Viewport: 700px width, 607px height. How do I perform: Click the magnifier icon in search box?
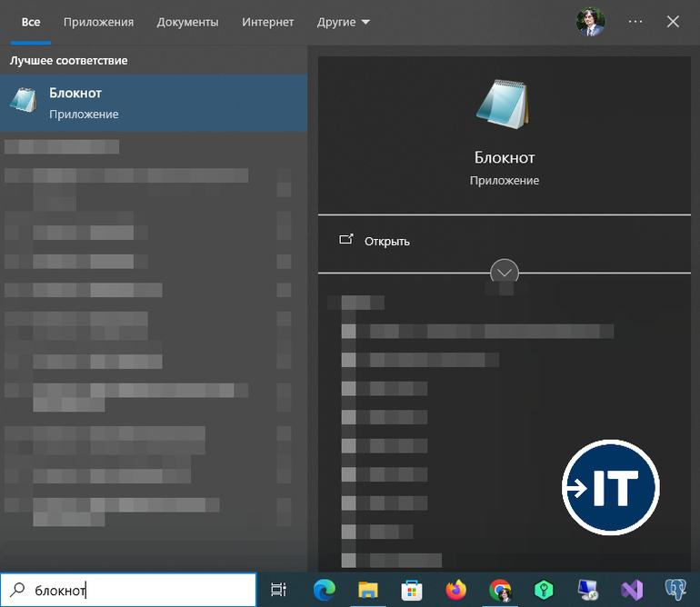(x=17, y=590)
